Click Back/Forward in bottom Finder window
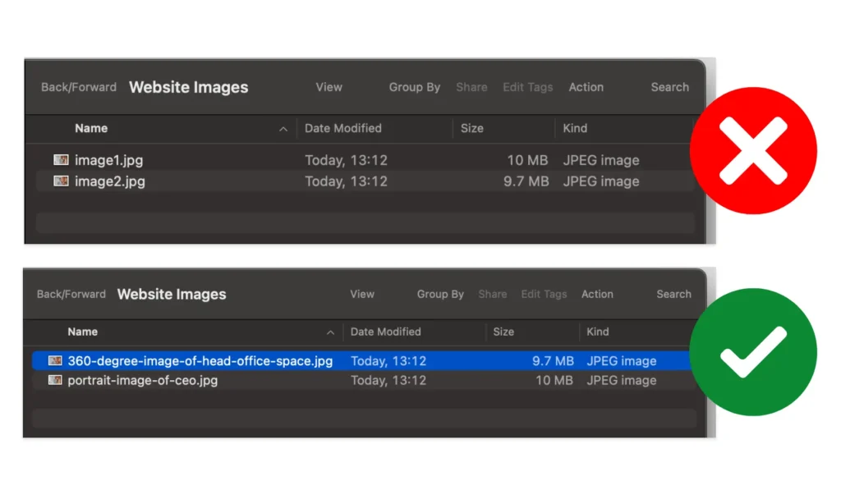This screenshot has height=504, width=841. coord(71,294)
